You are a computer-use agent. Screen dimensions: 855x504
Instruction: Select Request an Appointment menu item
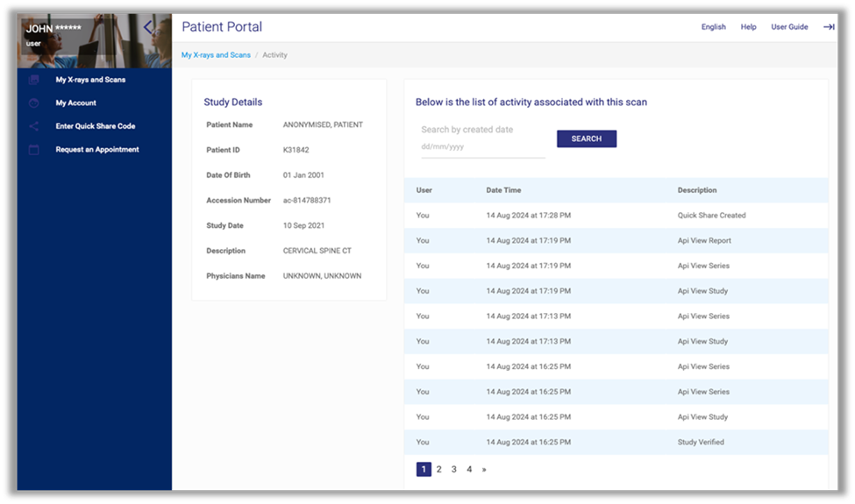[96, 150]
